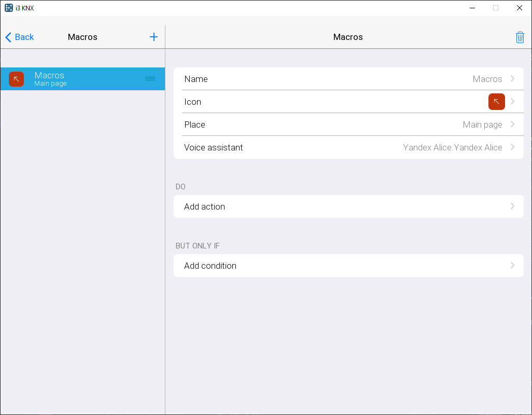Click the i3 KNX app icon in the title bar
Screen dimensions: 532x415
[x=9, y=8]
